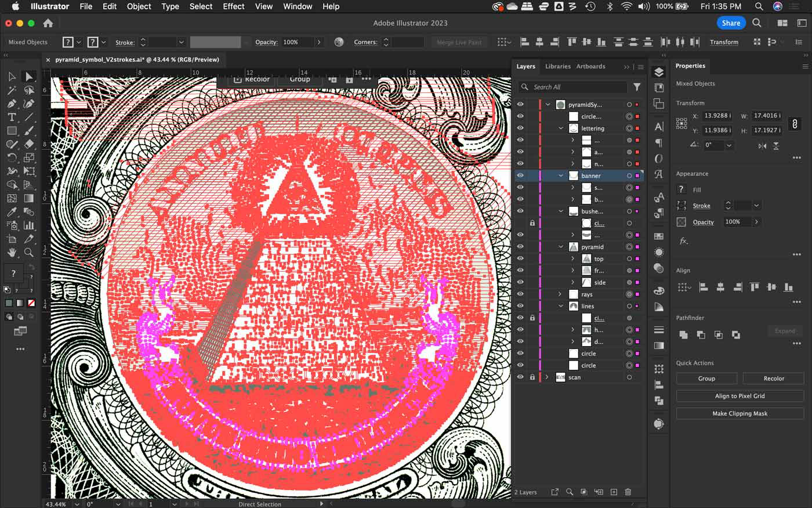
Task: Click Recolor in Quick Actions
Action: pos(774,379)
